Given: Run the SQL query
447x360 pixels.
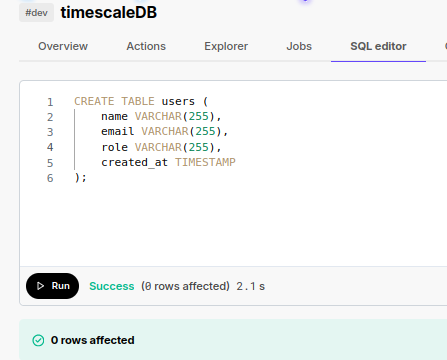Looking at the screenshot, I should click(x=53, y=286).
